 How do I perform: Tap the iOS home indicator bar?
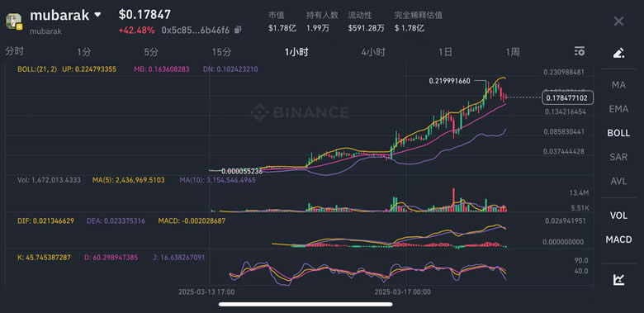click(x=305, y=305)
